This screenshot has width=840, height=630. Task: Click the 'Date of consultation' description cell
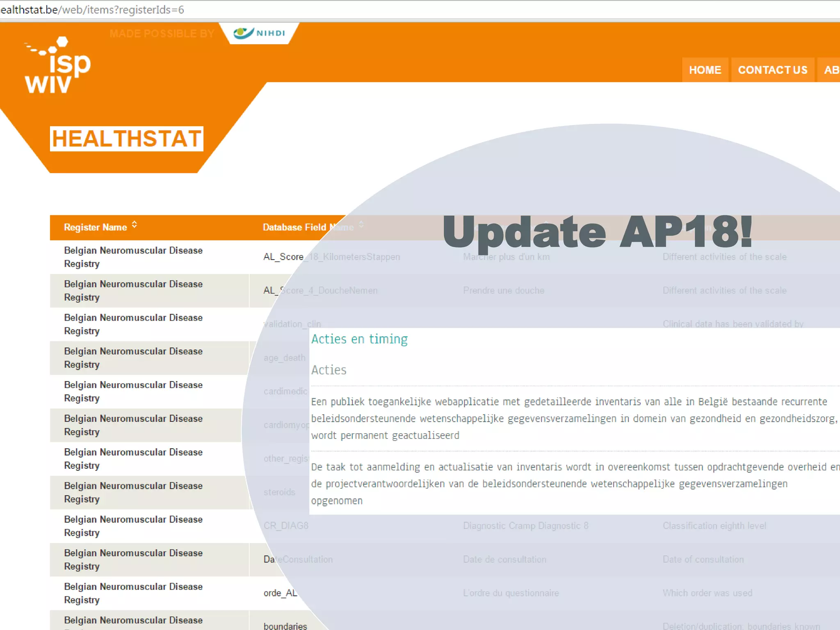point(703,559)
